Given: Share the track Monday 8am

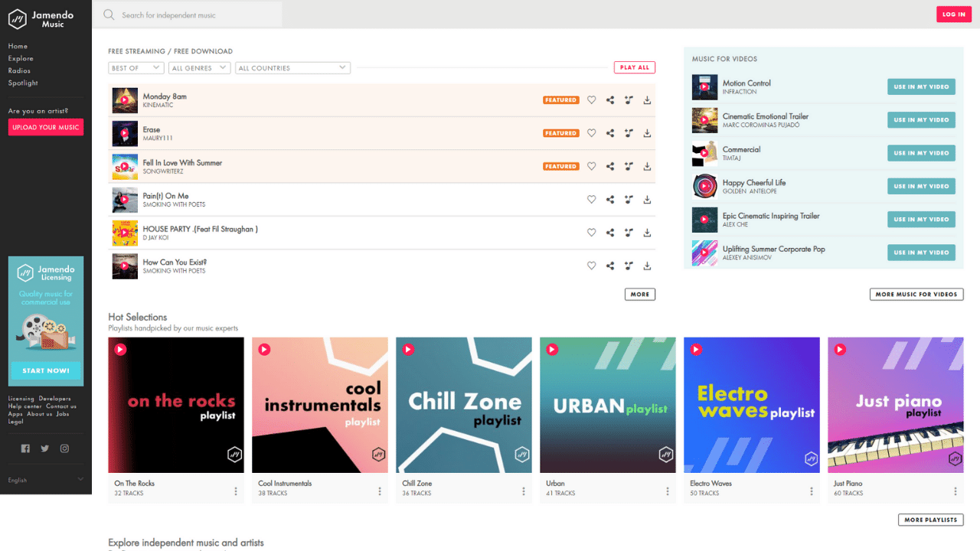Looking at the screenshot, I should (x=610, y=100).
